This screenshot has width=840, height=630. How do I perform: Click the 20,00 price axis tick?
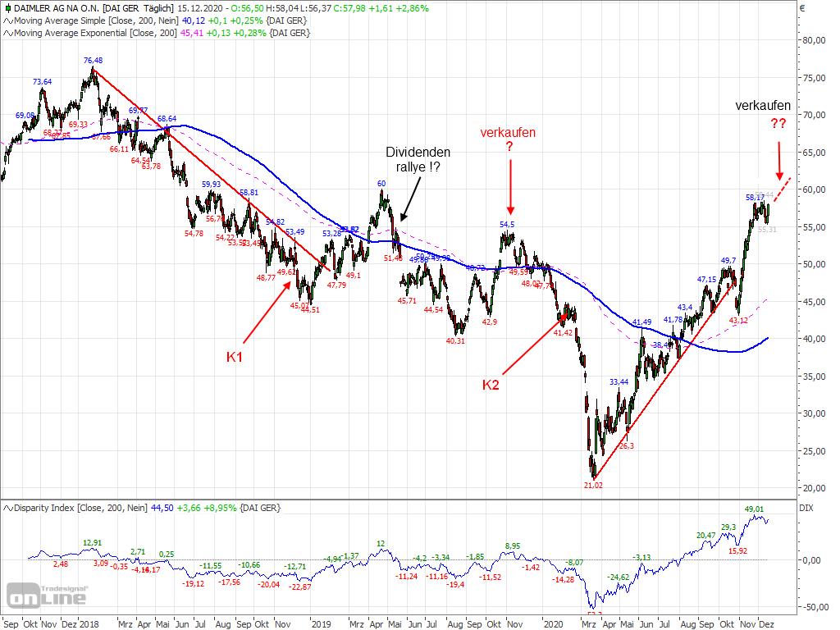tap(814, 489)
